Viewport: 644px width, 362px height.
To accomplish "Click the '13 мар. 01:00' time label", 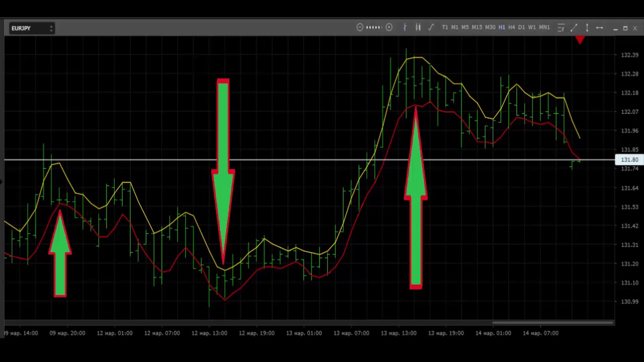I will 304,333.
